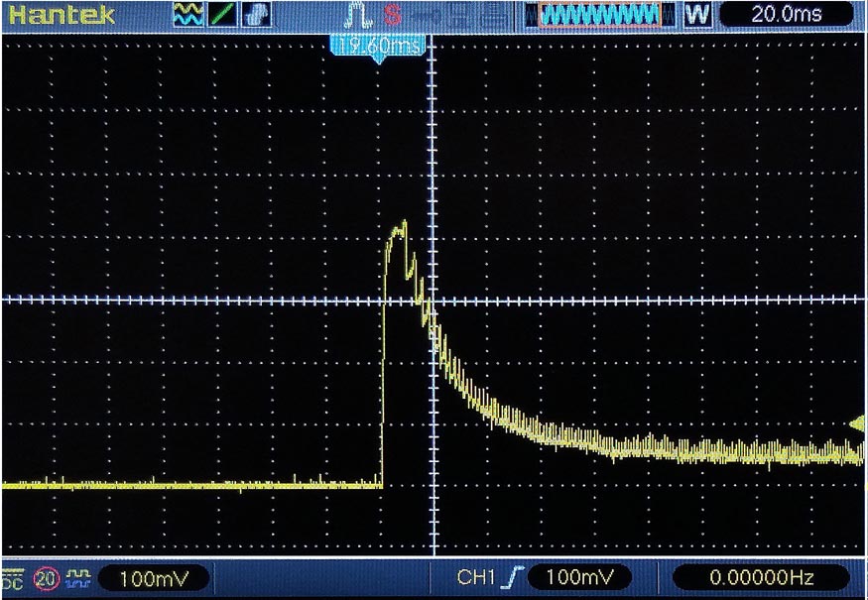Click the DC coupling icon
This screenshot has height=600, width=868.
pyautogui.click(x=13, y=579)
